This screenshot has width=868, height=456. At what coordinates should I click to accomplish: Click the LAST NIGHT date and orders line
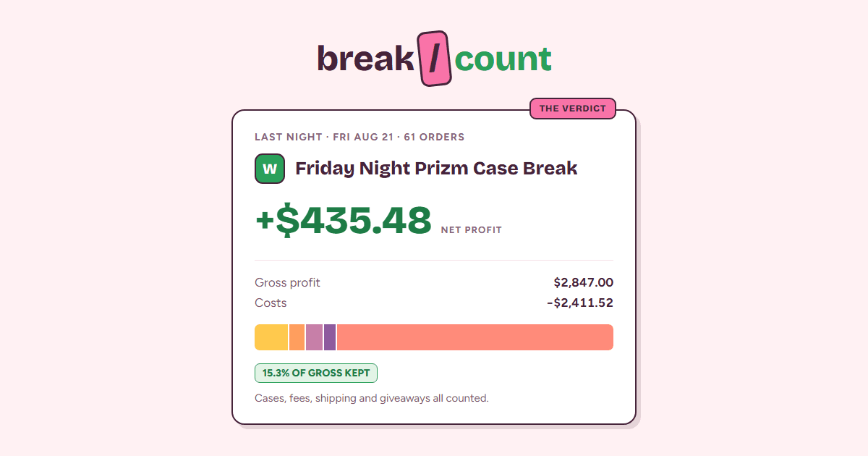click(359, 137)
